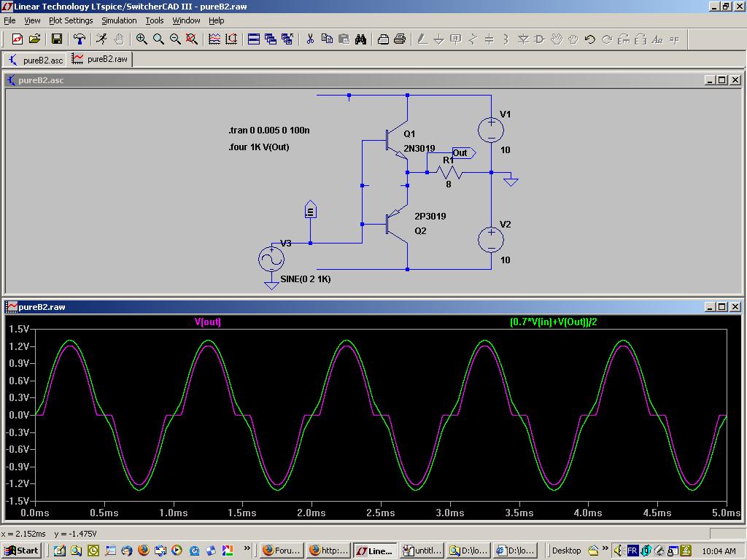Click the Cascade windows icon
The image size is (747, 560).
click(x=271, y=39)
